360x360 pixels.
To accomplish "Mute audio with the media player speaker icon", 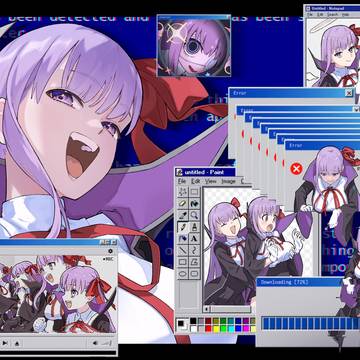I will (95, 343).
